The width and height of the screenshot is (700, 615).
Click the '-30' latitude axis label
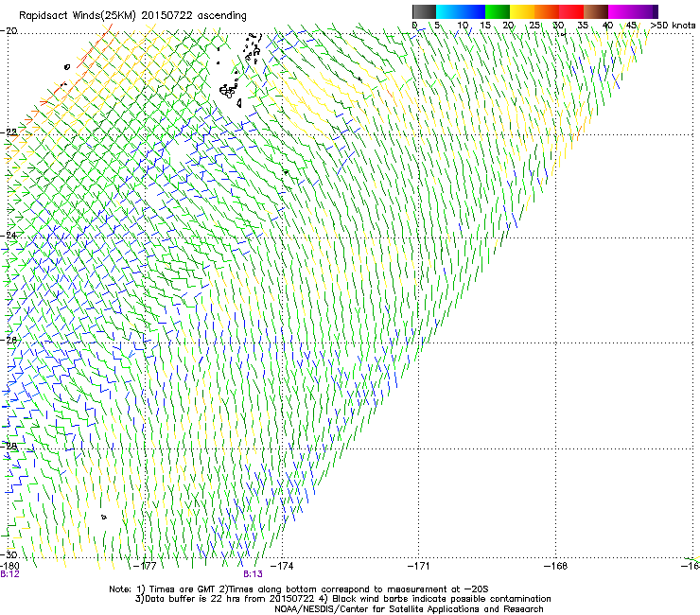click(9, 554)
